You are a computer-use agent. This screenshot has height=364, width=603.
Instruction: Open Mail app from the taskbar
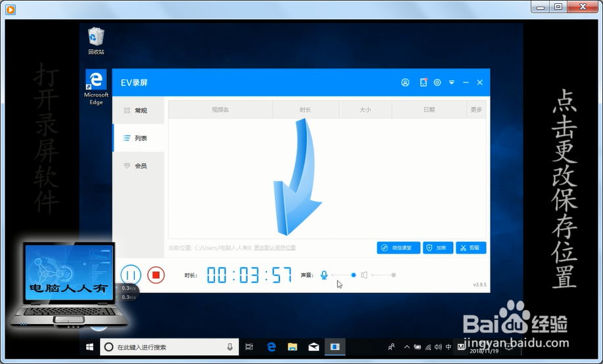click(x=314, y=347)
